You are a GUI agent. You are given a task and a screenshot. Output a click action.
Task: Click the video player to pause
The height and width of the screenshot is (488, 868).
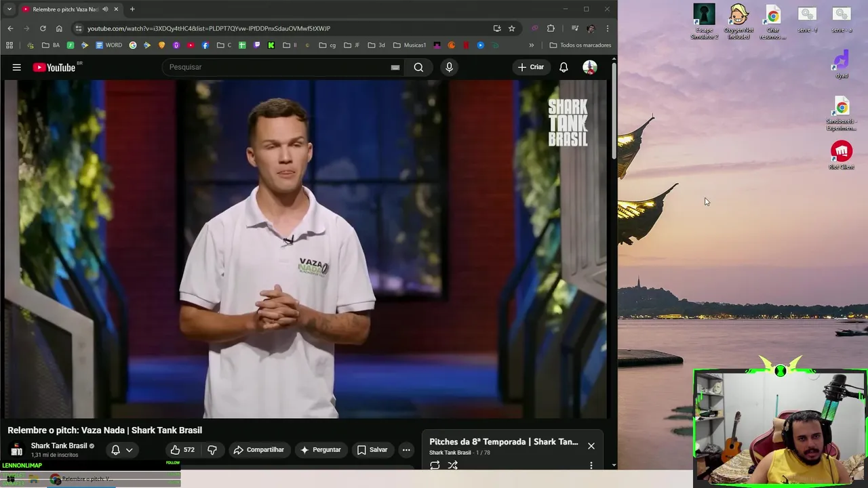pyautogui.click(x=305, y=249)
